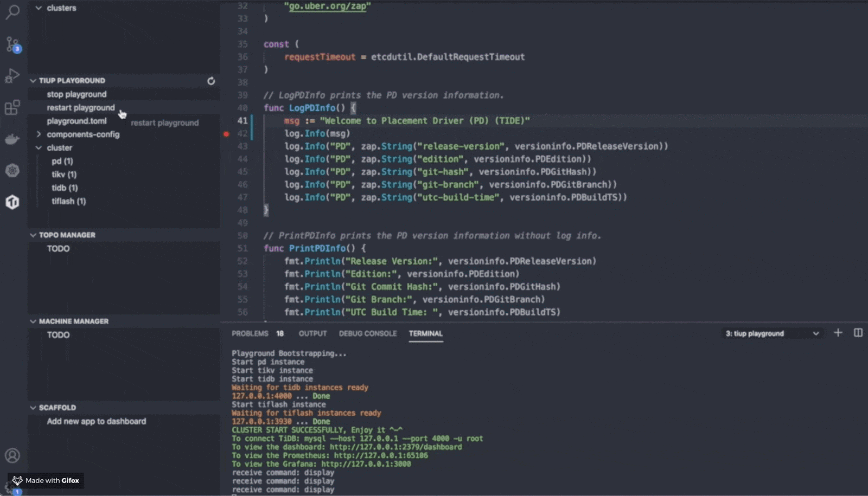Open the Search view in activity bar
The height and width of the screenshot is (496, 868).
[12, 11]
